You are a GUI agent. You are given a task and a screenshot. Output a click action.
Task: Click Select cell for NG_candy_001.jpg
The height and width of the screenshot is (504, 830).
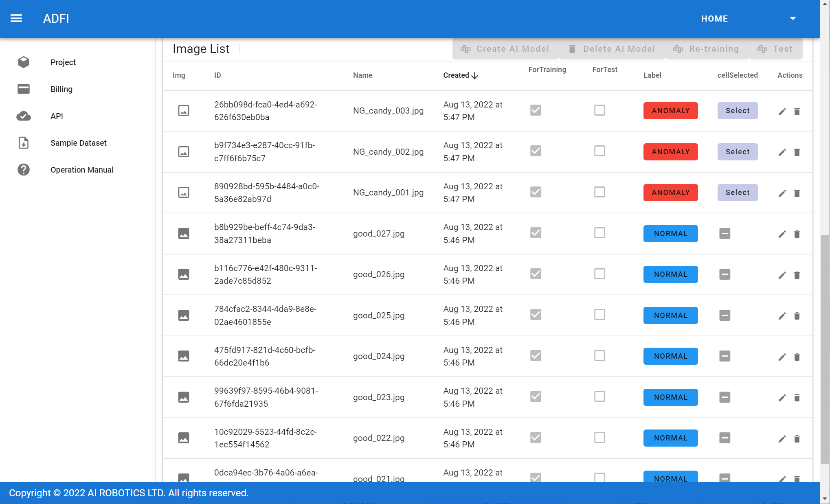[x=738, y=192]
